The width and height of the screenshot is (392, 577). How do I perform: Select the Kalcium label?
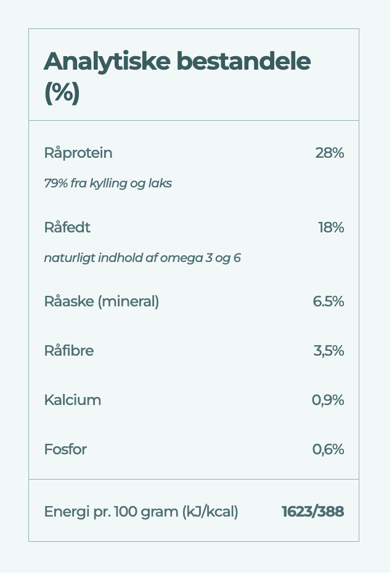(x=73, y=400)
